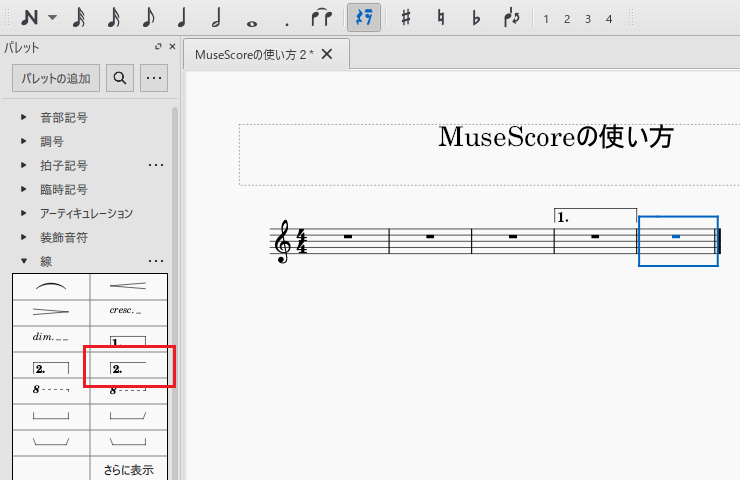Open 線 palette options menu

pos(156,261)
